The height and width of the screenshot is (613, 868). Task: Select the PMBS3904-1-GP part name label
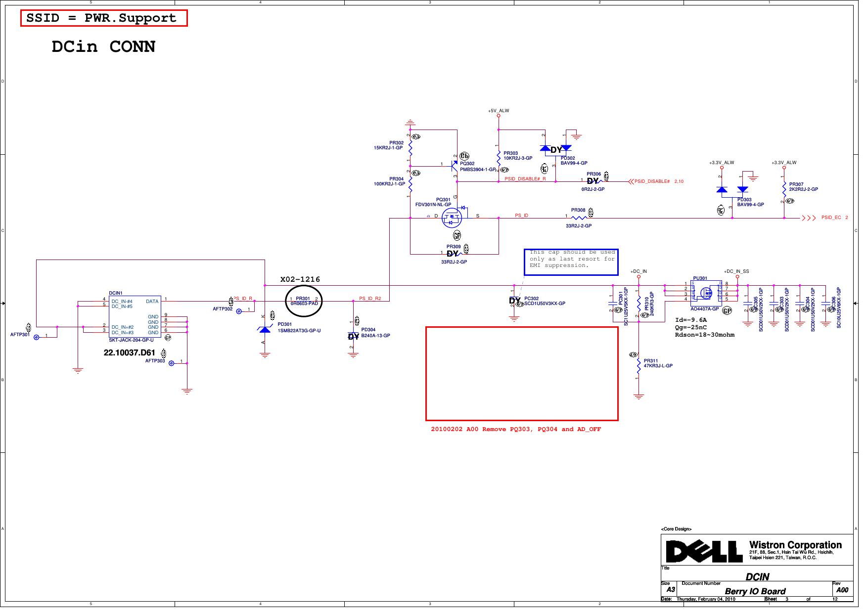point(478,170)
